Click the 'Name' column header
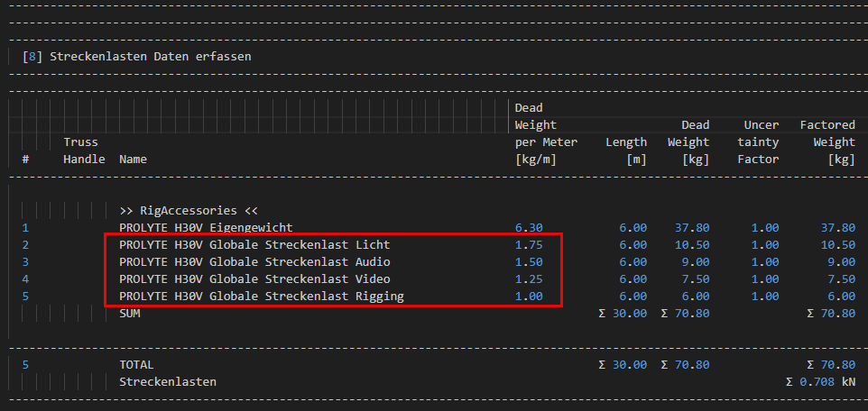Image resolution: width=868 pixels, height=411 pixels. point(133,160)
